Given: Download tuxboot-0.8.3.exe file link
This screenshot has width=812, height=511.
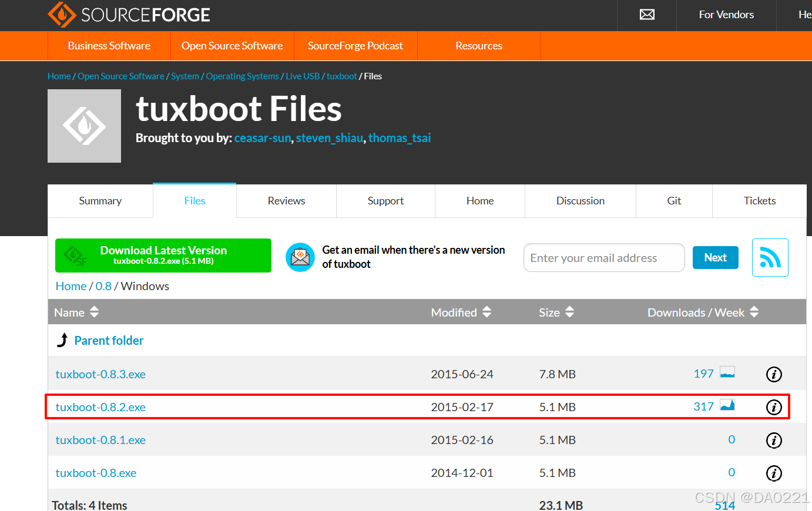Looking at the screenshot, I should point(100,374).
